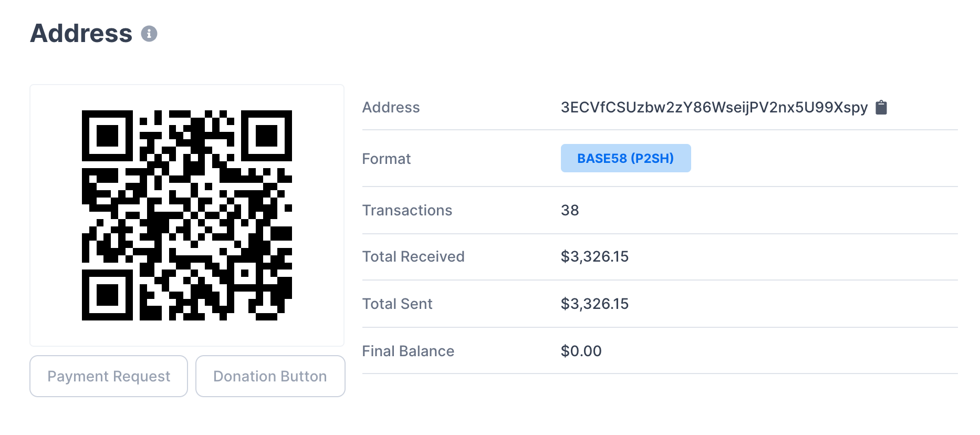This screenshot has width=980, height=435.
Task: Click the QR code's top-right finder square
Action: click(266, 136)
